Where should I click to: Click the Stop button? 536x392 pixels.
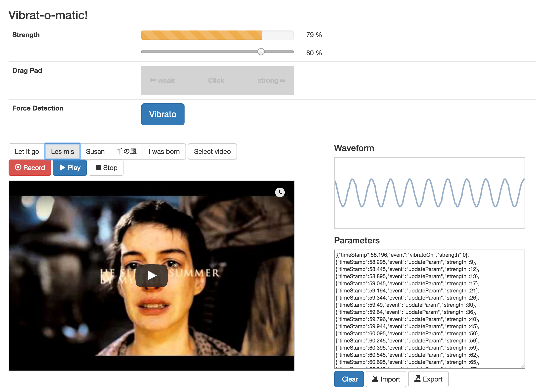click(x=106, y=168)
